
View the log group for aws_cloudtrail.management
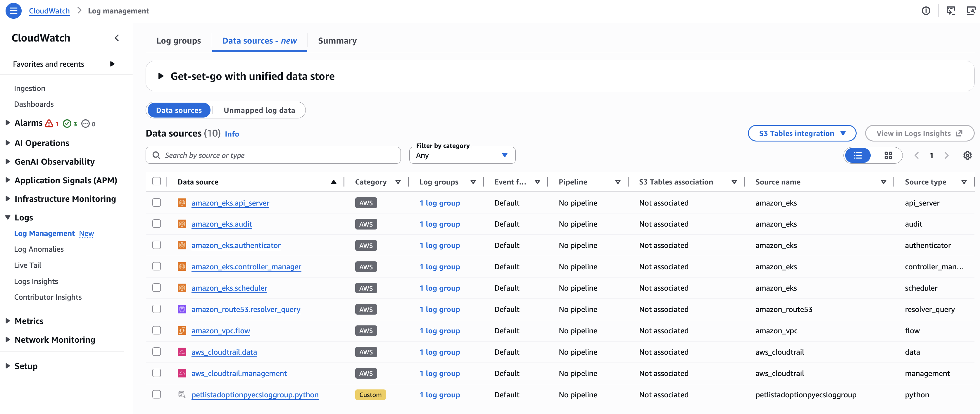(440, 373)
